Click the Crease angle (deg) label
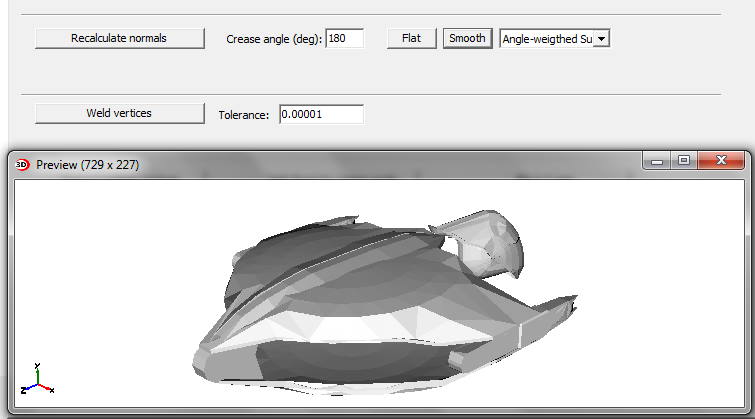The width and height of the screenshot is (755, 419). click(274, 40)
